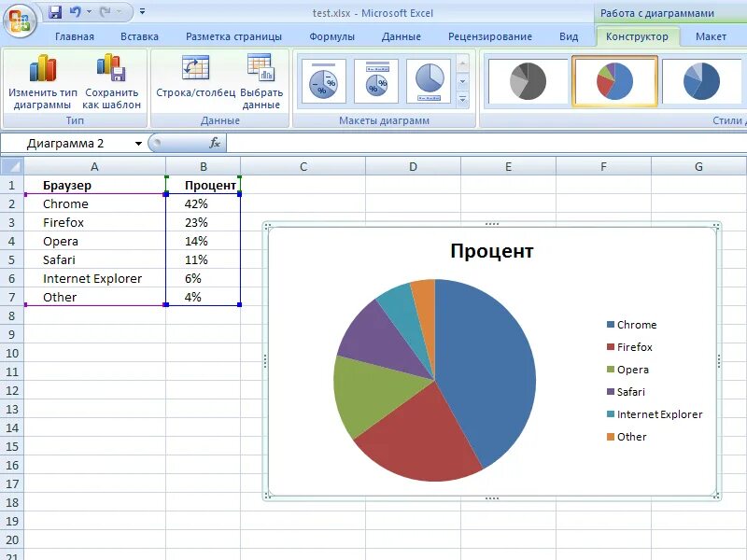Select the Конструктор chart tab
The height and width of the screenshot is (560, 747).
tap(637, 36)
